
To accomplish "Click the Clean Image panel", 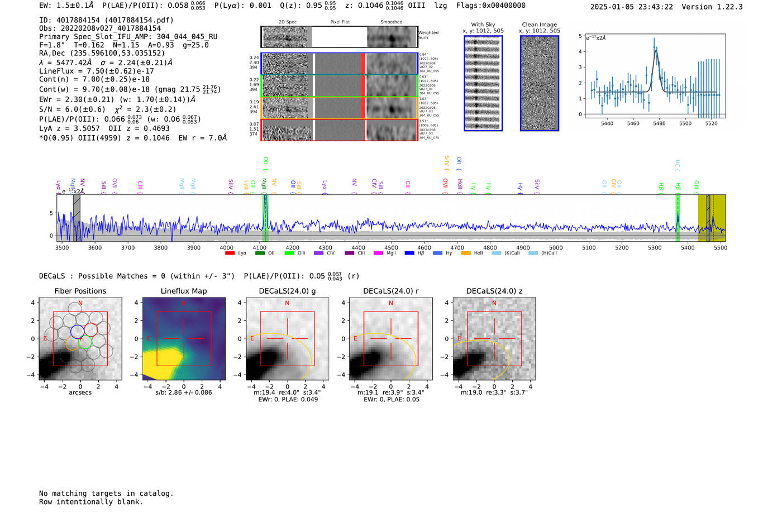I will pos(540,83).
